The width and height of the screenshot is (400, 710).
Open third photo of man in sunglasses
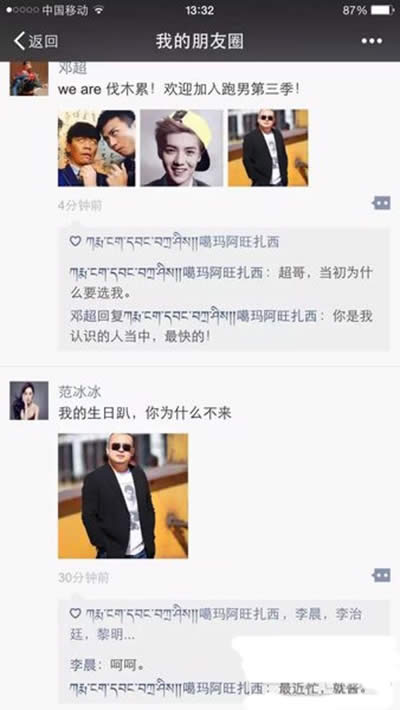click(268, 148)
